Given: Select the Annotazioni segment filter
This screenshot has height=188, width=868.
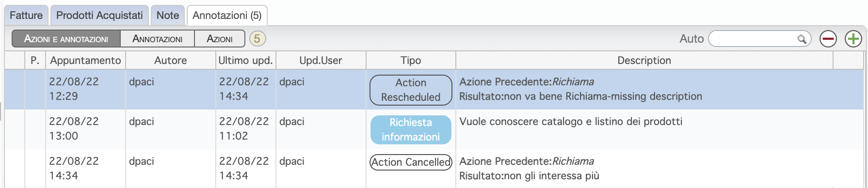Looking at the screenshot, I should [x=158, y=39].
